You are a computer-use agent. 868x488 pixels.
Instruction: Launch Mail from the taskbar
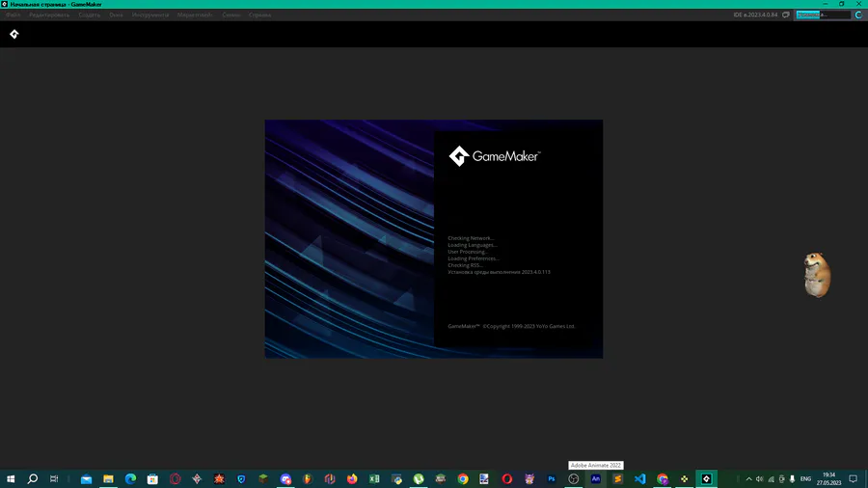[87, 478]
